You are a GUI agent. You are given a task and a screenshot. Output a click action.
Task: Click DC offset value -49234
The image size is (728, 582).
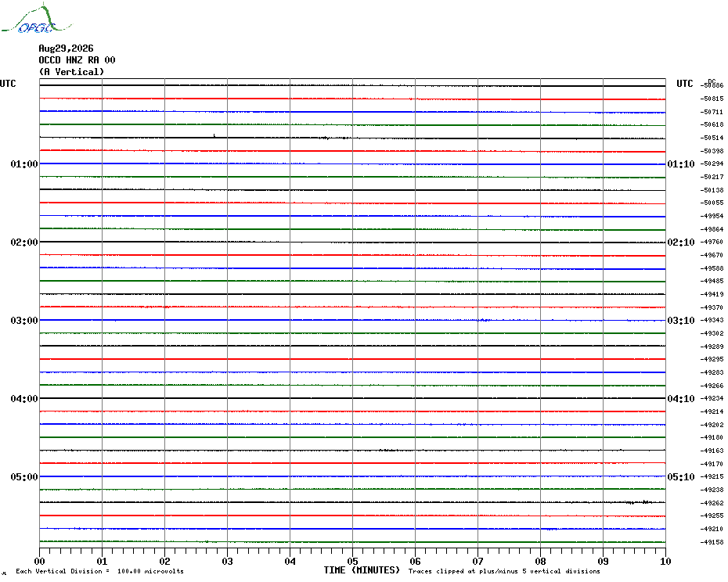click(712, 399)
